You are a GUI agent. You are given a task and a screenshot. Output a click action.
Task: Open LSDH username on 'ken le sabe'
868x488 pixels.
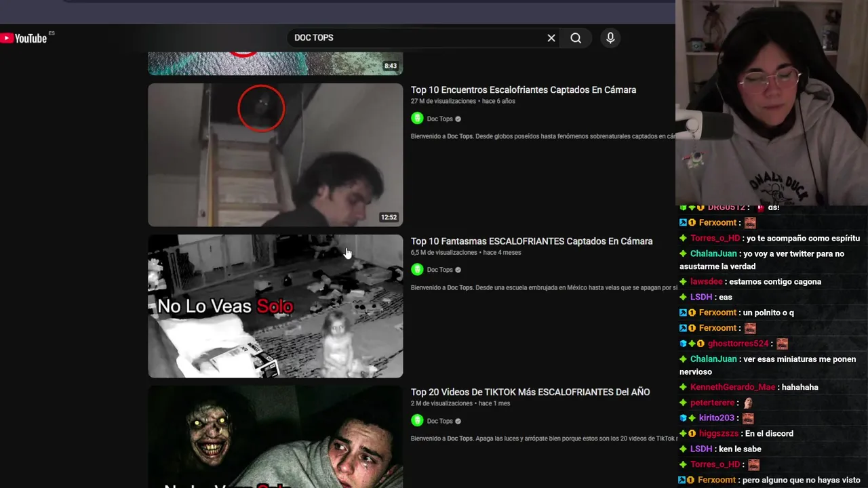[x=701, y=449]
